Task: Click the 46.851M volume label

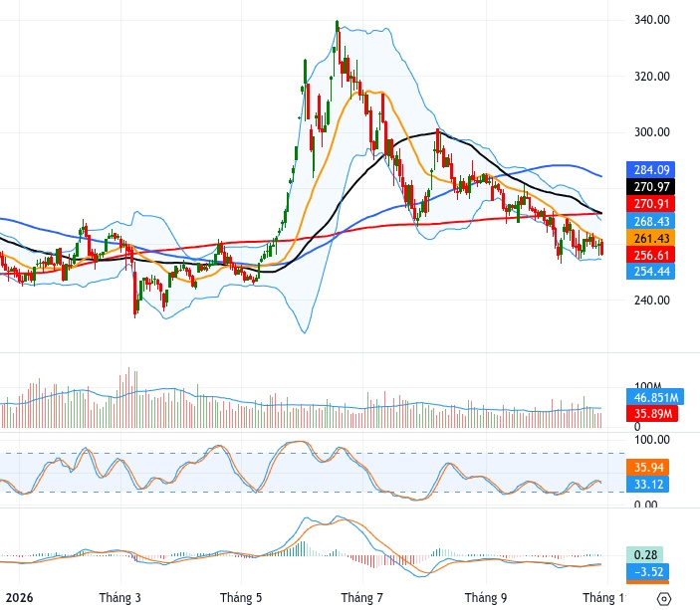Action: tap(655, 397)
